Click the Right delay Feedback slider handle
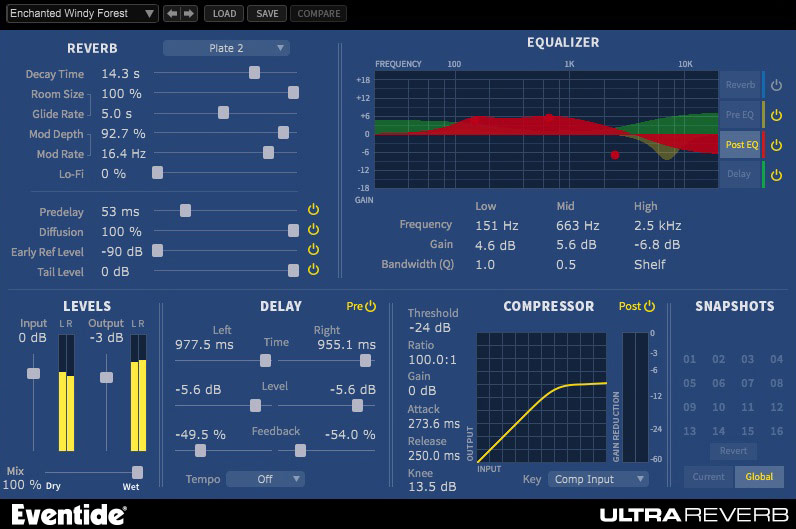This screenshot has height=529, width=796. pyautogui.click(x=301, y=450)
